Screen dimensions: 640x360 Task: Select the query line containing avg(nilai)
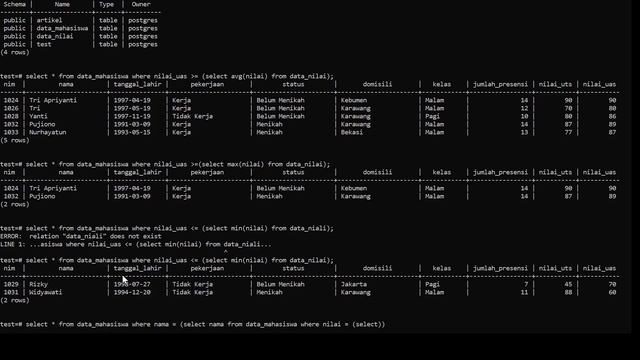pos(167,76)
